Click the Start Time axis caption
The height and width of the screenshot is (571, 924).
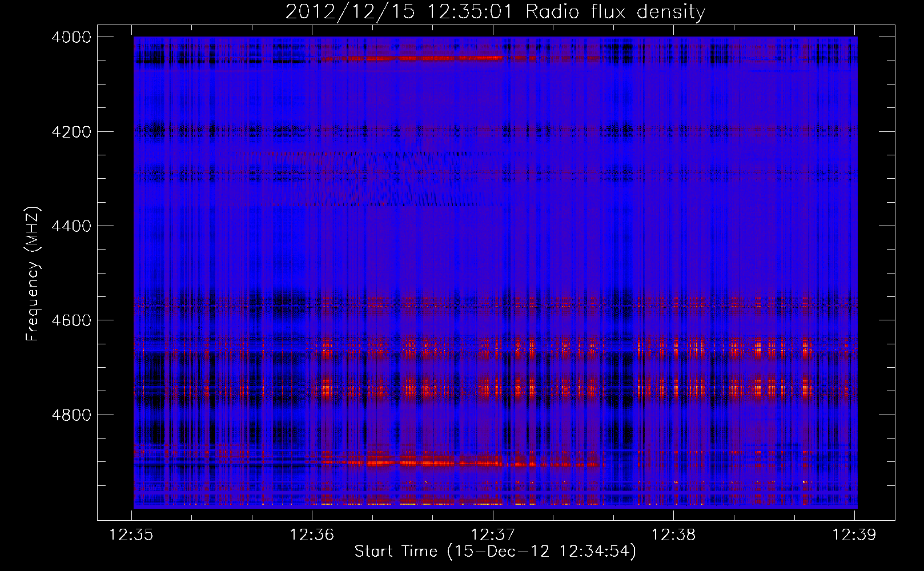495,552
